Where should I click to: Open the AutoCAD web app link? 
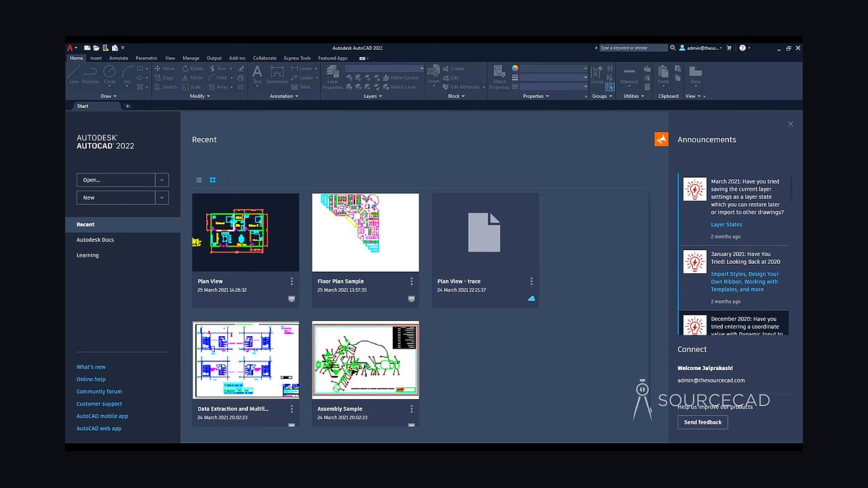[x=99, y=428]
